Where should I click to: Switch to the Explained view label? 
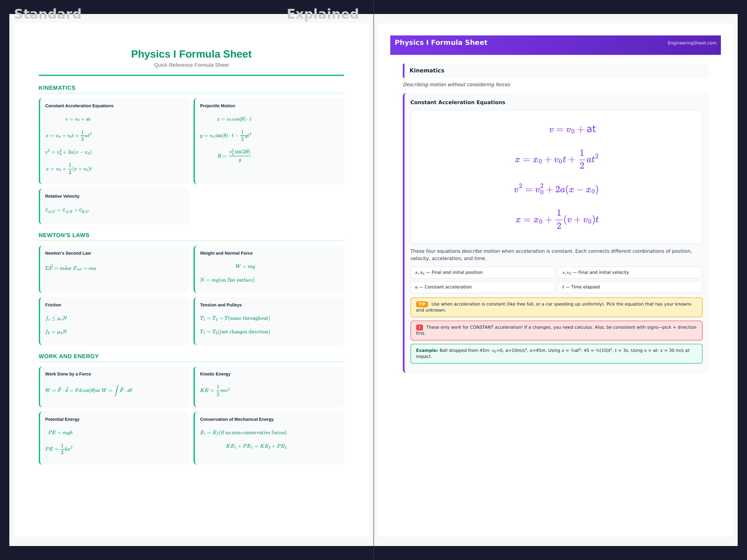coord(323,14)
